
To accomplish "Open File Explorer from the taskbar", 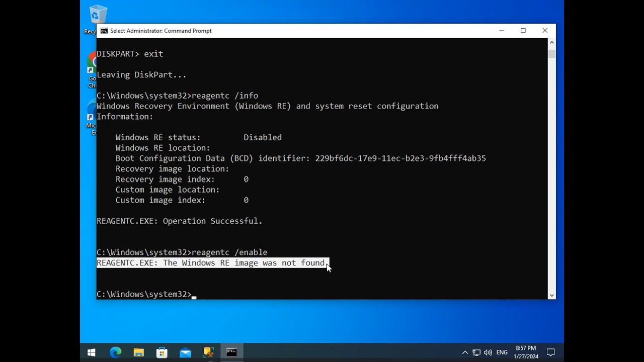I will (138, 352).
